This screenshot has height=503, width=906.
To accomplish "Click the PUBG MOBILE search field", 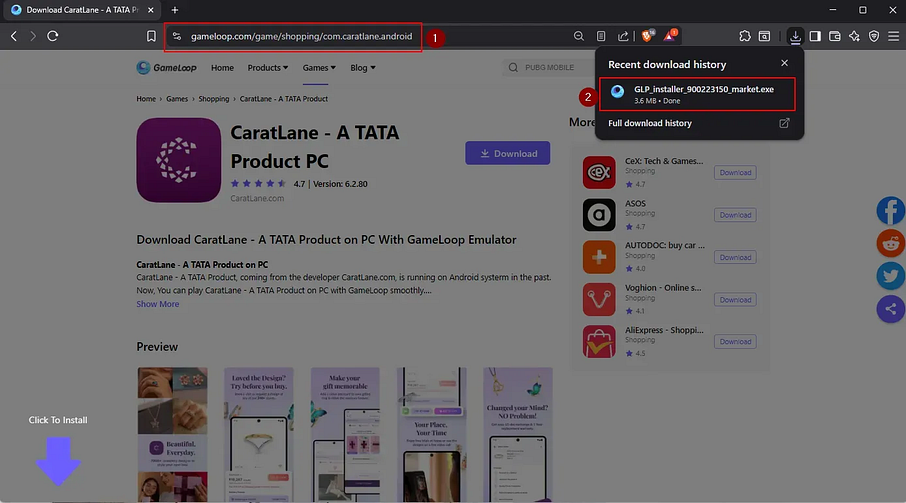I will [x=549, y=68].
